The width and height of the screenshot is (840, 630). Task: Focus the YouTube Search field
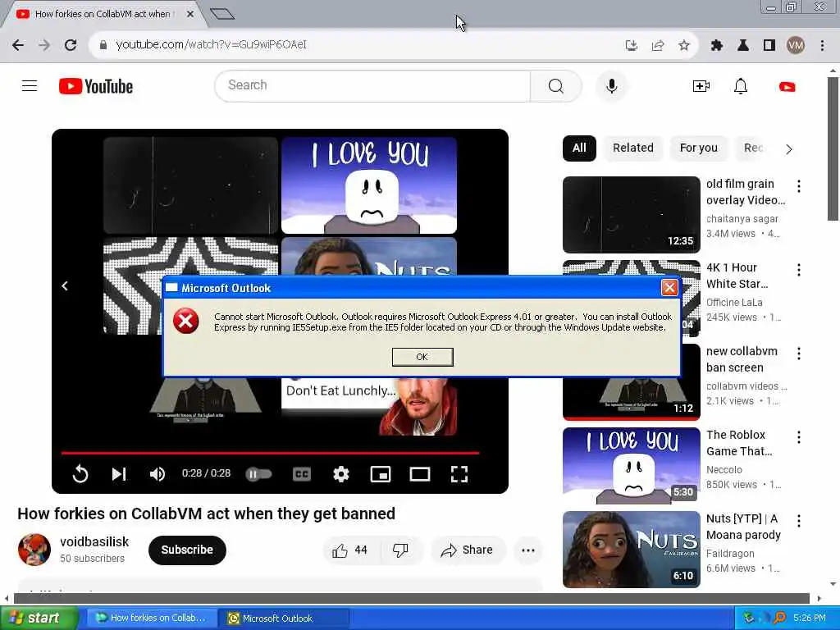click(x=373, y=85)
